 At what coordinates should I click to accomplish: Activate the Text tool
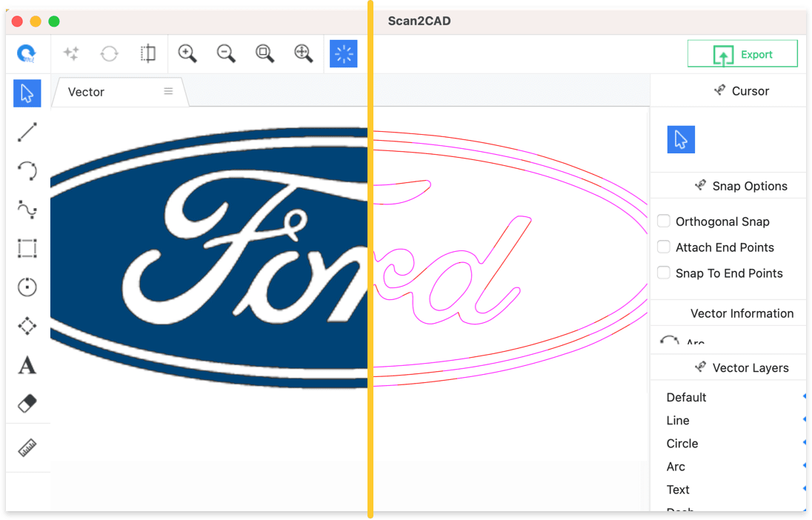tap(27, 364)
